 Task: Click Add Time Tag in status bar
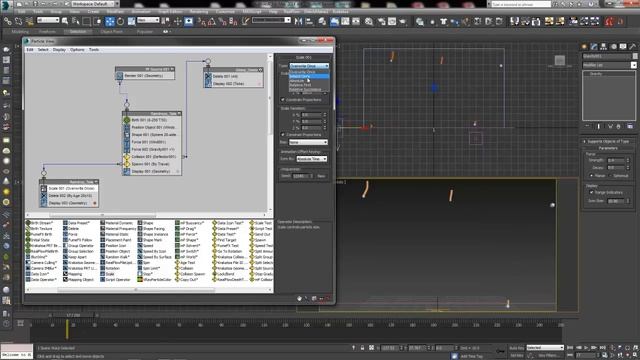pyautogui.click(x=471, y=356)
